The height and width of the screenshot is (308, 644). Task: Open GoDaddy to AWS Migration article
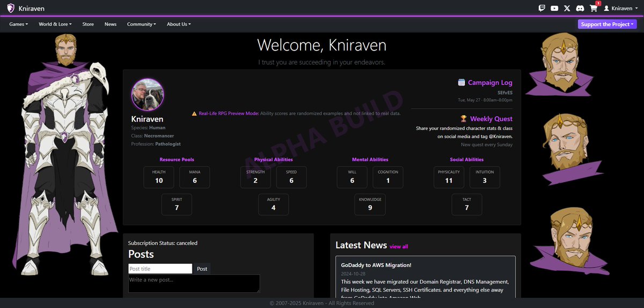click(376, 265)
